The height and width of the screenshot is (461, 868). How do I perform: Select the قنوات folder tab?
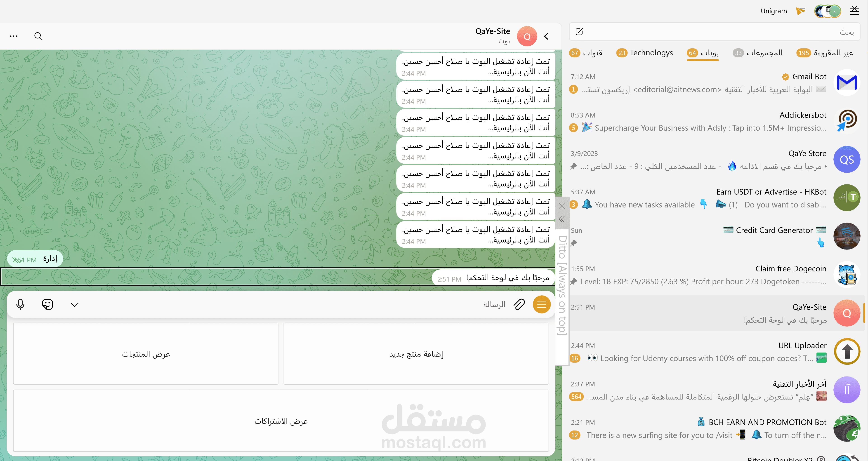click(x=586, y=53)
